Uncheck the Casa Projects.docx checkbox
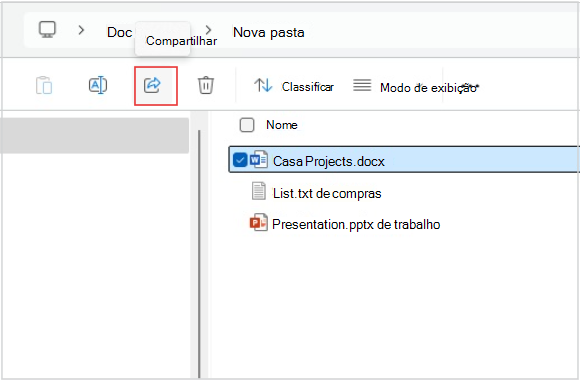This screenshot has height=380, width=580. click(x=240, y=160)
